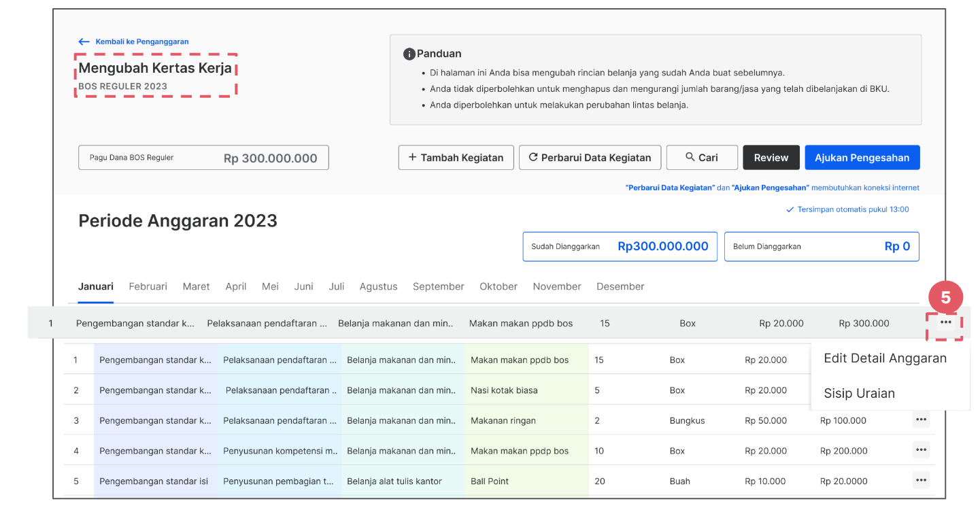The image size is (980, 510).
Task: Select the November tab
Action: (x=557, y=286)
